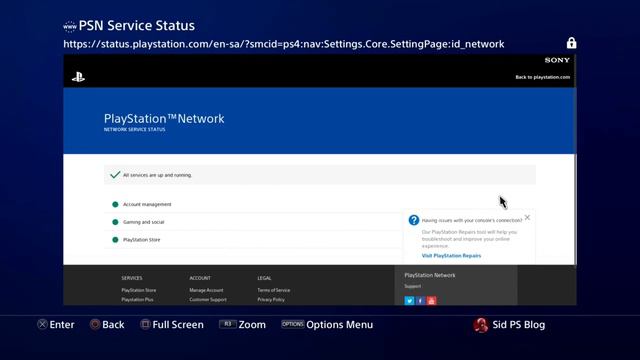
Task: Select the page URL address text
Action: pos(284,44)
